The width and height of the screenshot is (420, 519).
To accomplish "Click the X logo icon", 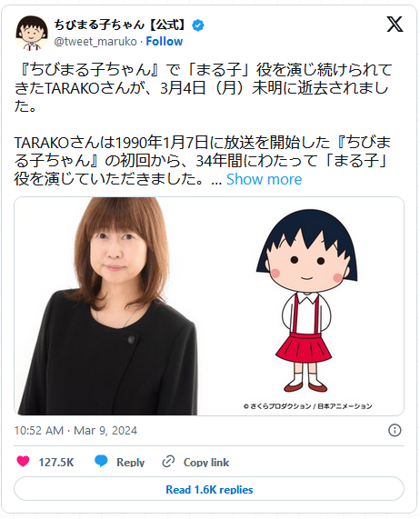I will click(x=395, y=25).
